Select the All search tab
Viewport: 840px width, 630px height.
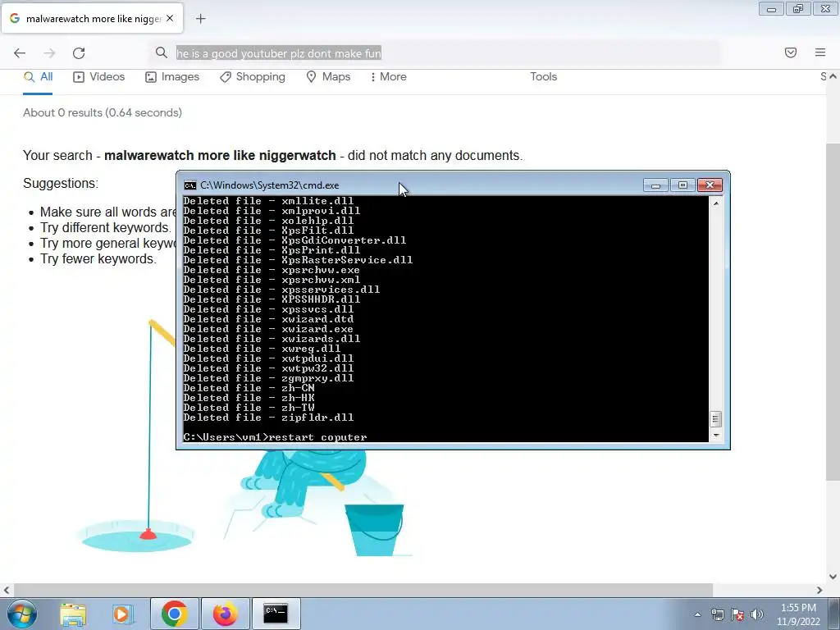click(x=38, y=76)
